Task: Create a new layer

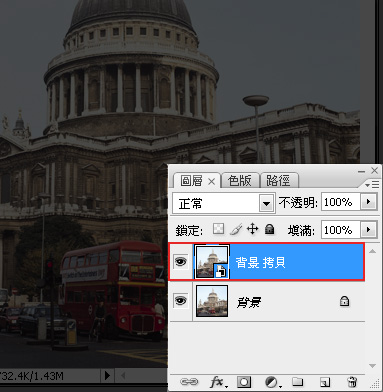Action: click(325, 382)
